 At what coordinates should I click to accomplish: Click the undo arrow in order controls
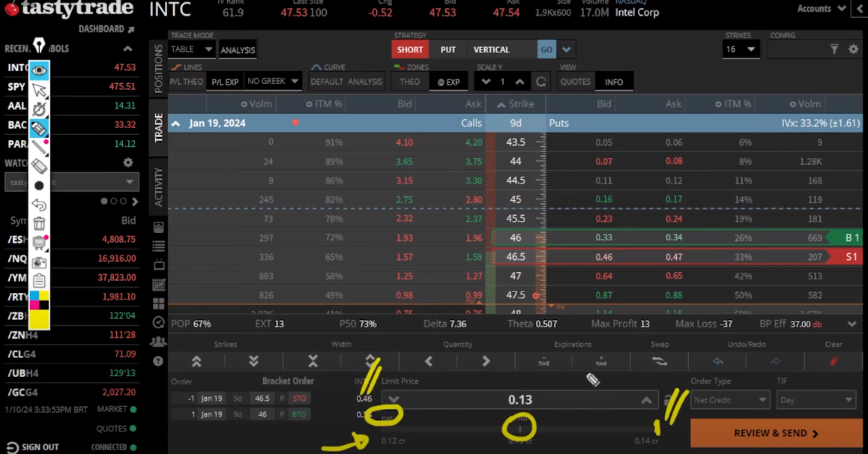(x=717, y=361)
